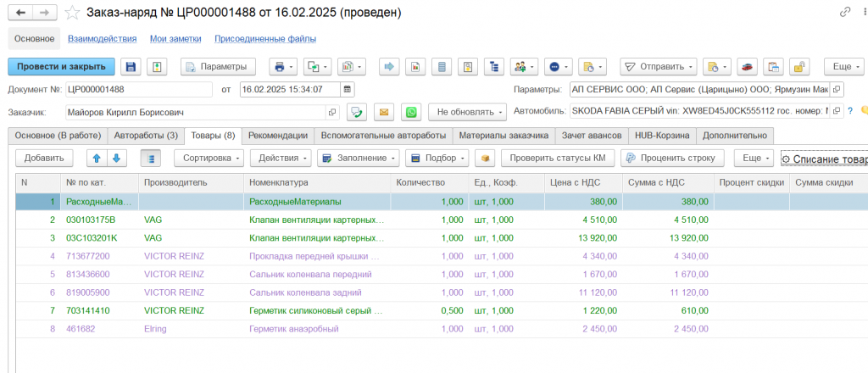Viewport: 868px width, 373px height.
Task: Click 'Проверить статусы КМ' button
Action: click(557, 158)
